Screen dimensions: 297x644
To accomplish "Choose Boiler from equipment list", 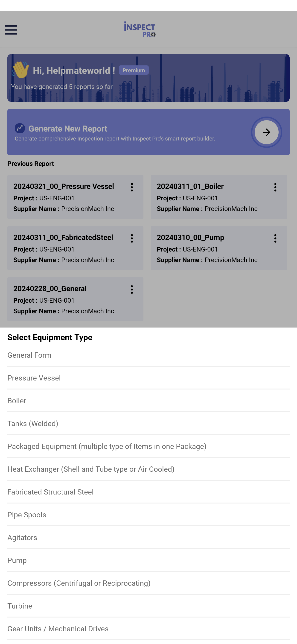I will pyautogui.click(x=148, y=401).
